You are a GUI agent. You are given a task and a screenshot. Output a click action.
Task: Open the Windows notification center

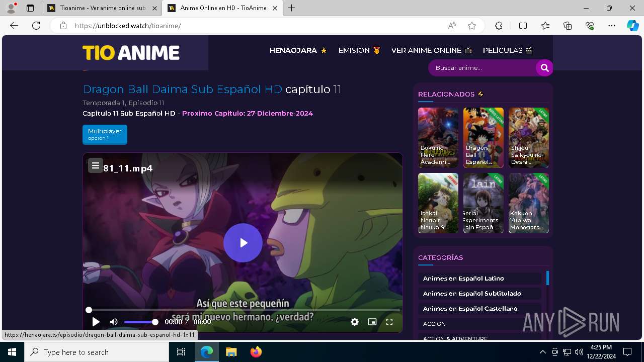pos(627,352)
